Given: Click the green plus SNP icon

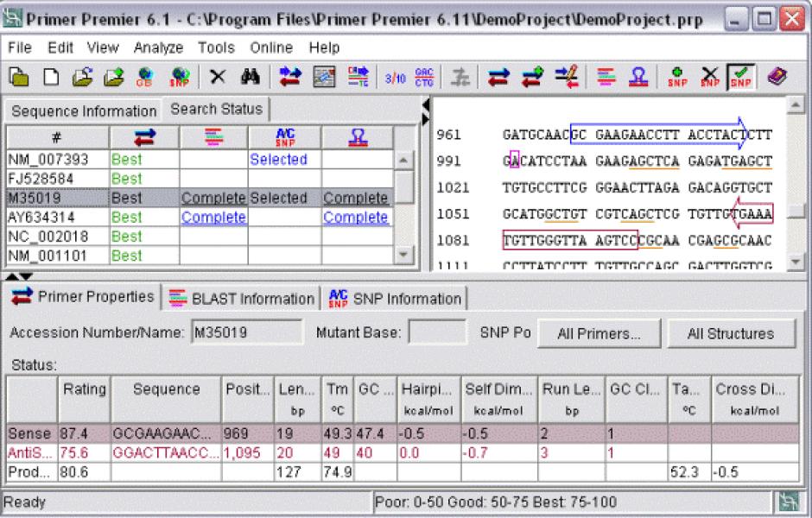Looking at the screenshot, I should [x=677, y=77].
